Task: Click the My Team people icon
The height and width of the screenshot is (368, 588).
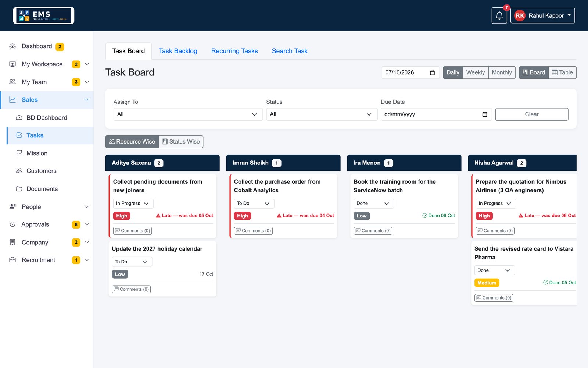Action: click(12, 82)
